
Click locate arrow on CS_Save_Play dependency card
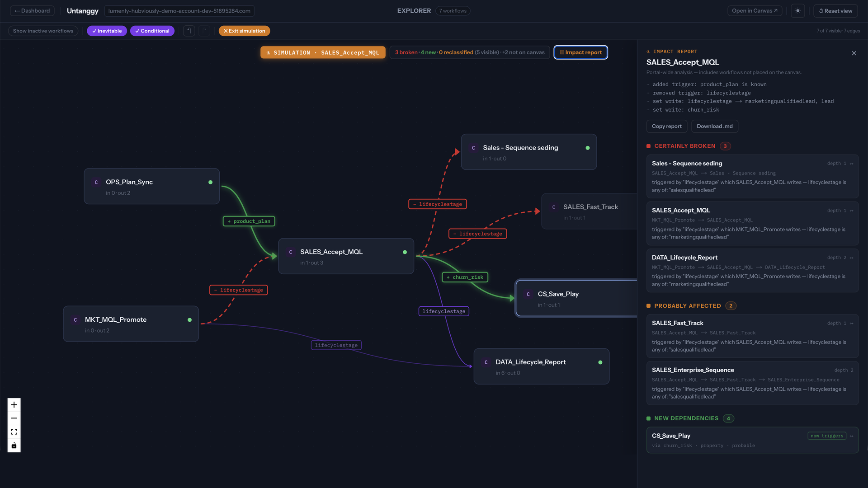coord(852,436)
